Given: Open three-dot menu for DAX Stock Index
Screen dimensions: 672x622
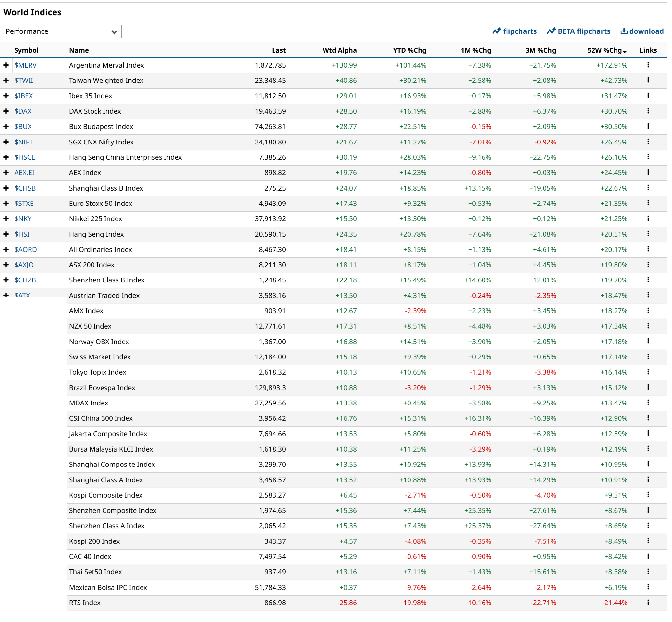Looking at the screenshot, I should [648, 111].
